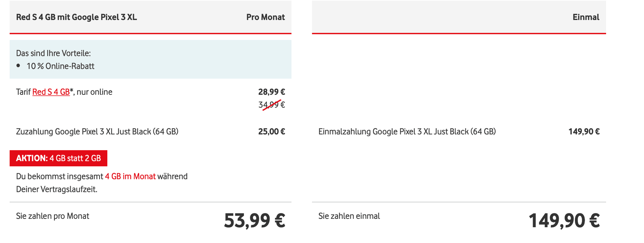The width and height of the screenshot is (644, 243).
Task: Click the crossed-out 34,99 € price
Action: 271,105
